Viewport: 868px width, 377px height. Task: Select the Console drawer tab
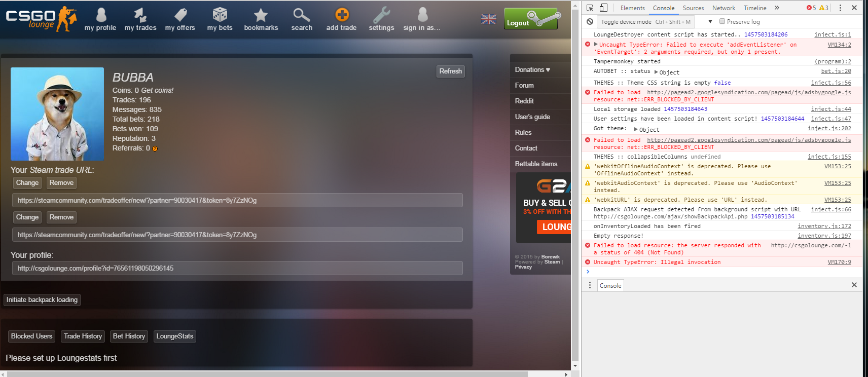click(610, 285)
